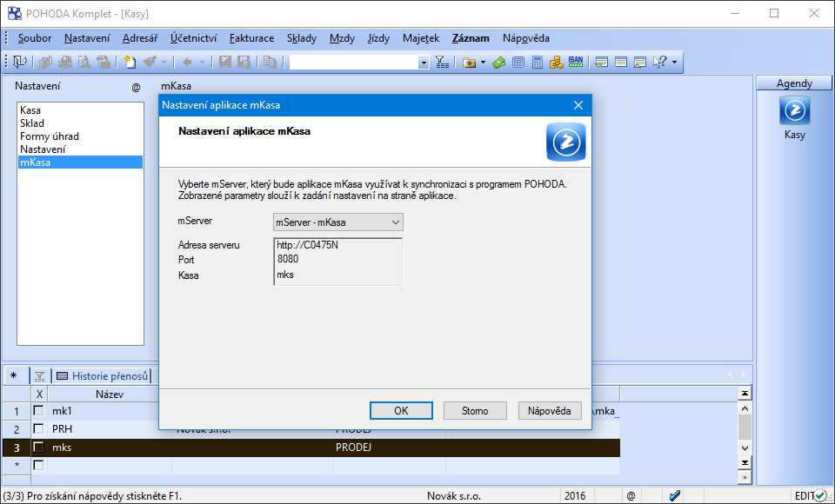Open the Kasy agenda icon
The height and width of the screenshot is (504, 835).
[794, 110]
